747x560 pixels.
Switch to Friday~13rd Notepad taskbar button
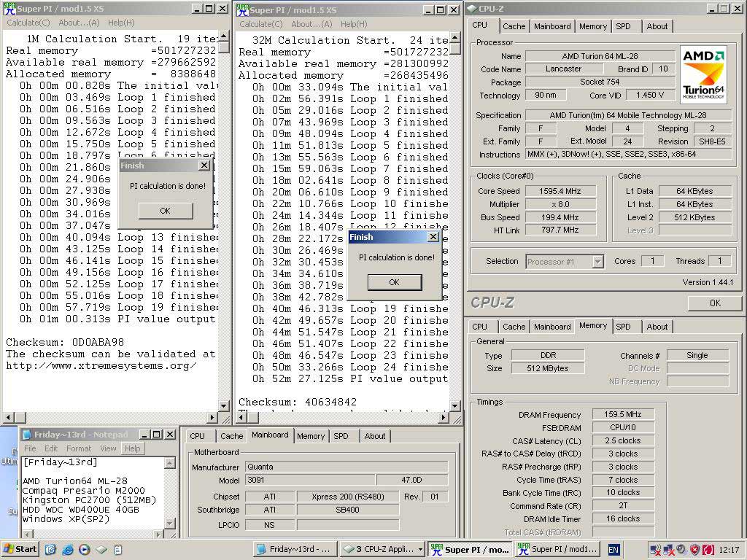pyautogui.click(x=295, y=550)
